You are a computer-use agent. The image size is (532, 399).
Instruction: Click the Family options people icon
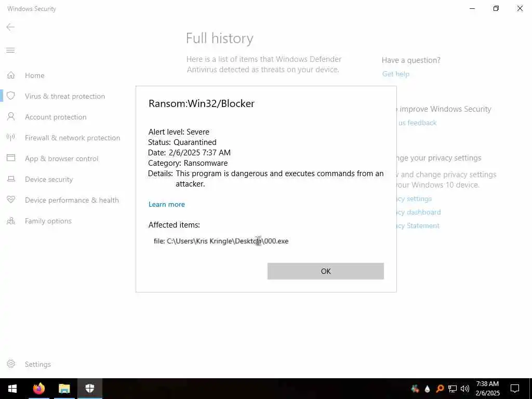[11, 221]
